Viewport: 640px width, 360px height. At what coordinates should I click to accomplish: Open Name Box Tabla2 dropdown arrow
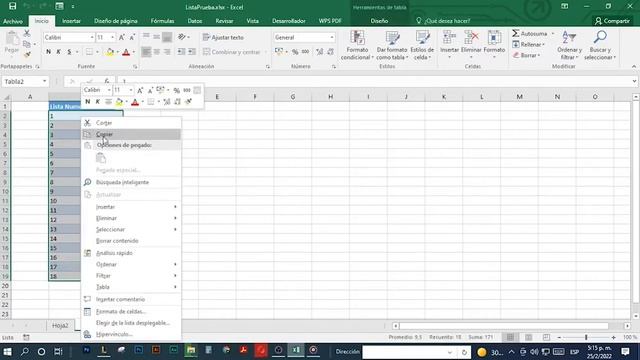(x=44, y=81)
